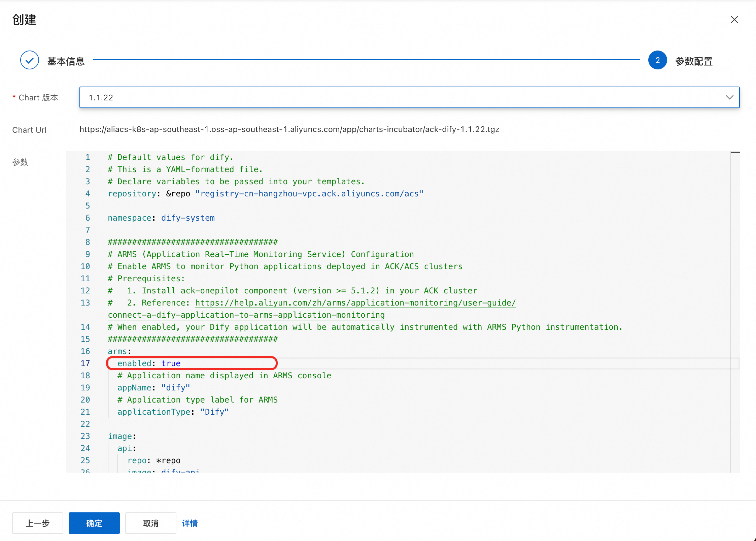Click the dropdown chevron for Chart version

coord(729,97)
